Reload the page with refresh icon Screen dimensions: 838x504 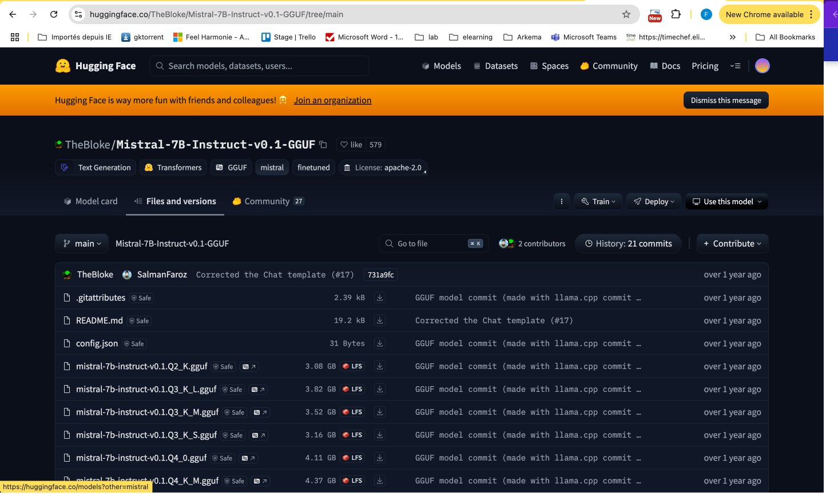click(x=54, y=14)
